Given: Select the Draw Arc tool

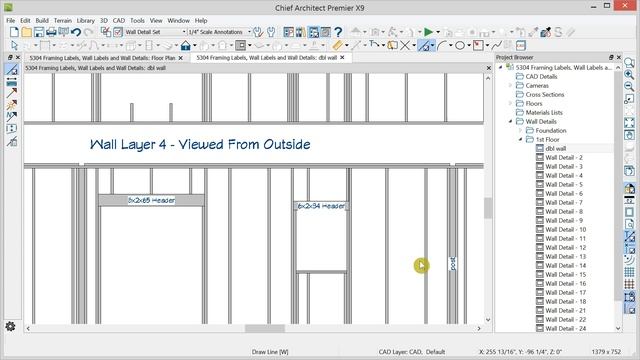Looking at the screenshot, I should pyautogui.click(x=442, y=45).
